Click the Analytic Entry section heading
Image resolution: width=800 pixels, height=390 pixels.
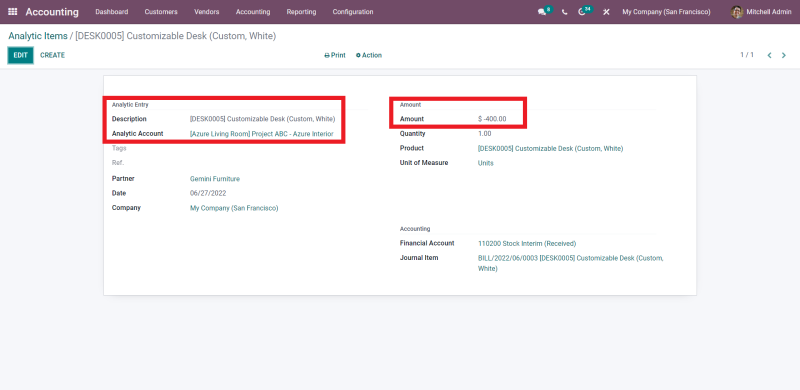pyautogui.click(x=130, y=105)
